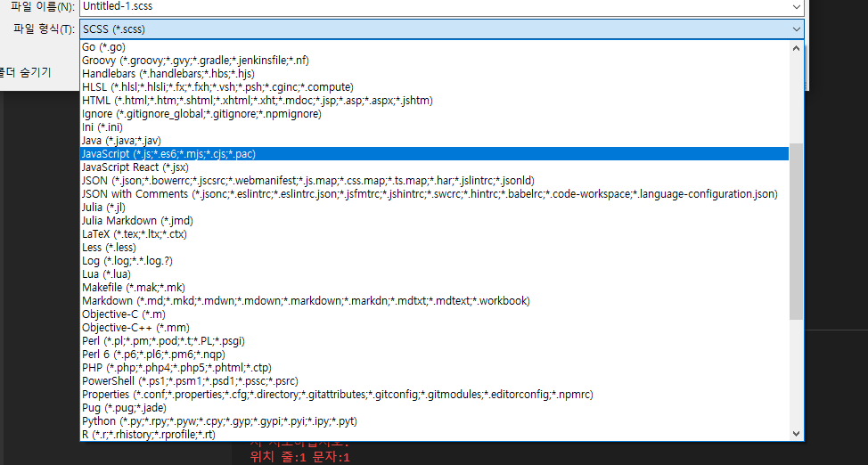Click list scrollbar up arrow
This screenshot has width=868, height=465.
(x=796, y=47)
